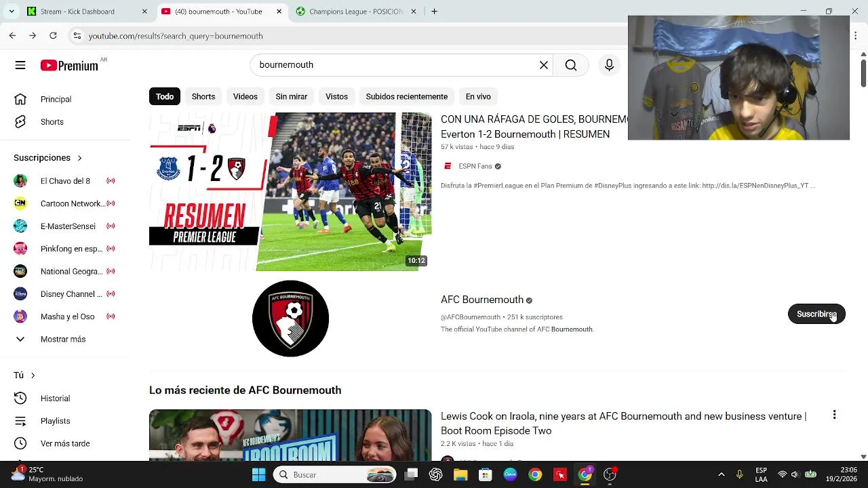Open the Windows Start menu
Image resolution: width=868 pixels, height=488 pixels.
258,474
